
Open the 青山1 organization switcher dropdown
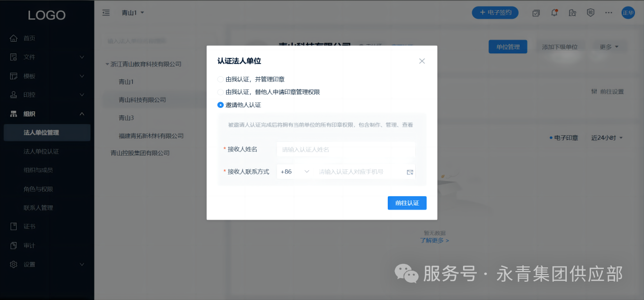pyautogui.click(x=133, y=13)
